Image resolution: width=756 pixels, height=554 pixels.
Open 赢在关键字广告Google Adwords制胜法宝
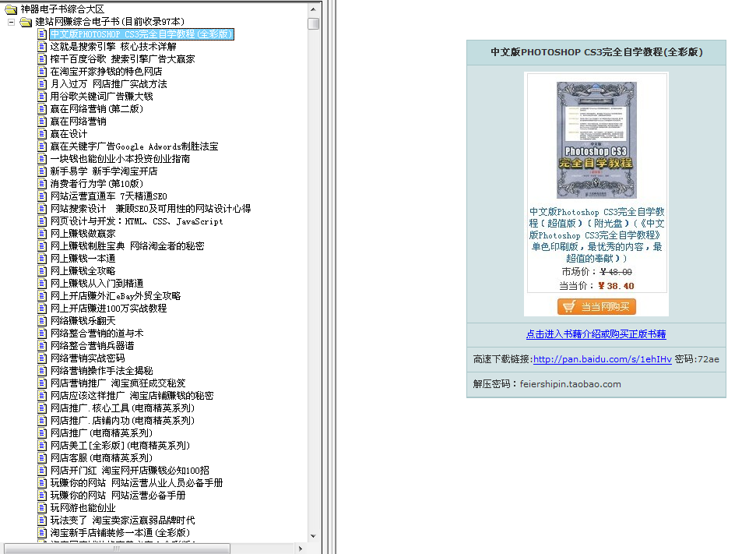click(134, 146)
